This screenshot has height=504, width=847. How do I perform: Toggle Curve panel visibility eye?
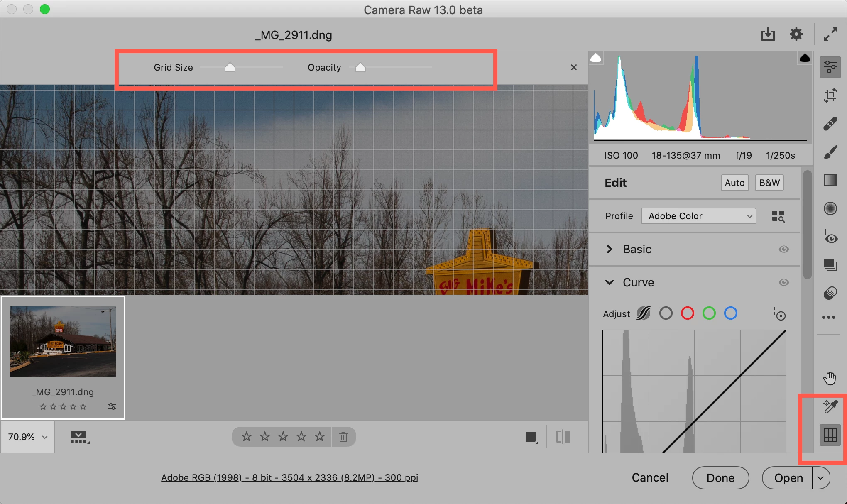click(783, 282)
